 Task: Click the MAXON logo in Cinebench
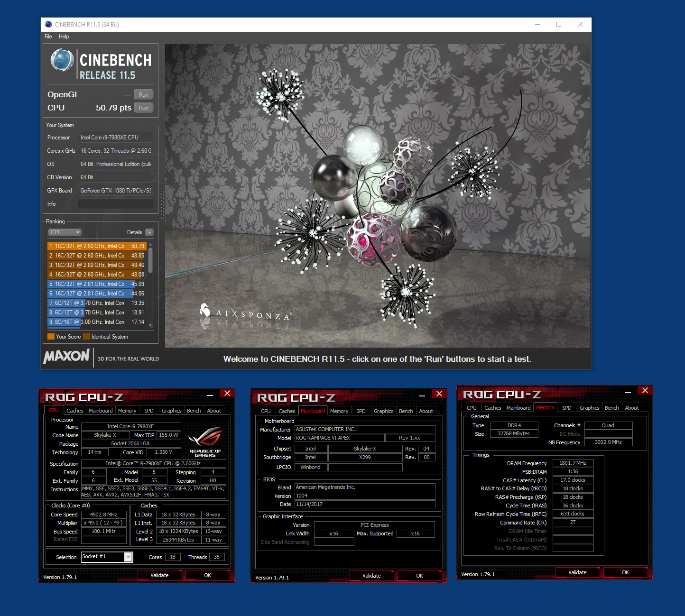coord(66,356)
